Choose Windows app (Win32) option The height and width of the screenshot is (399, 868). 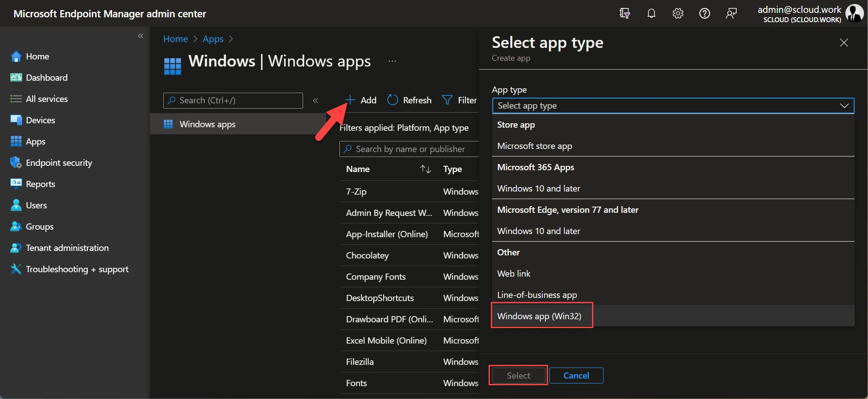coord(673,316)
